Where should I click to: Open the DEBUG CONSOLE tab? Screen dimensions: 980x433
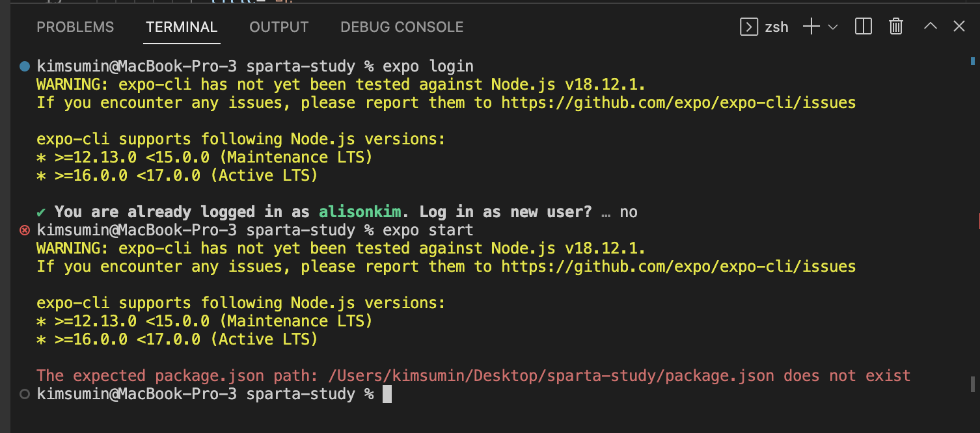[x=402, y=27]
